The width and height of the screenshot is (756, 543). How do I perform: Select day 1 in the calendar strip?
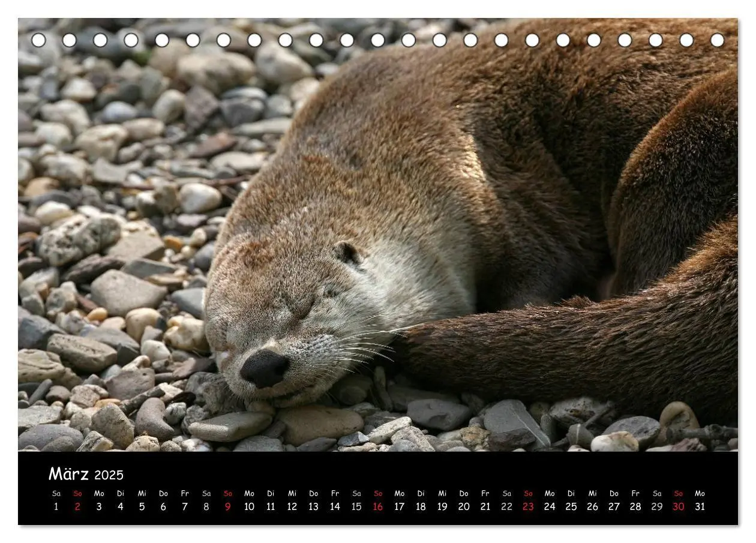point(56,506)
